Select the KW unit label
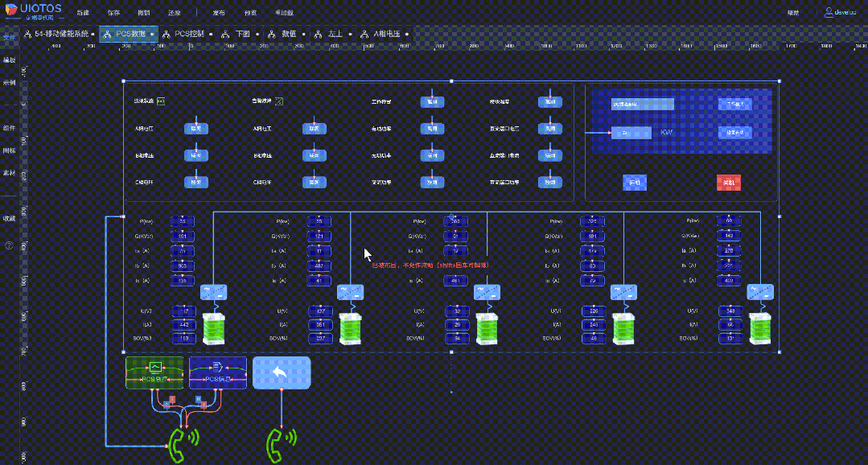The height and width of the screenshot is (465, 868). point(666,133)
